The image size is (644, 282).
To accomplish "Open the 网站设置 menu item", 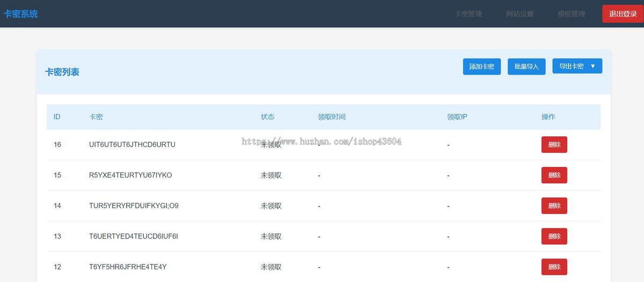I will tap(519, 14).
